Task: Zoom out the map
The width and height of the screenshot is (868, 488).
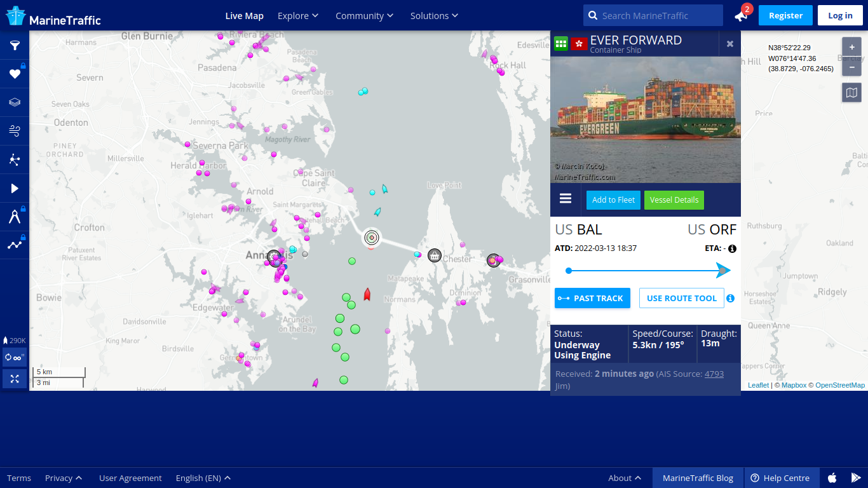Action: (x=852, y=67)
